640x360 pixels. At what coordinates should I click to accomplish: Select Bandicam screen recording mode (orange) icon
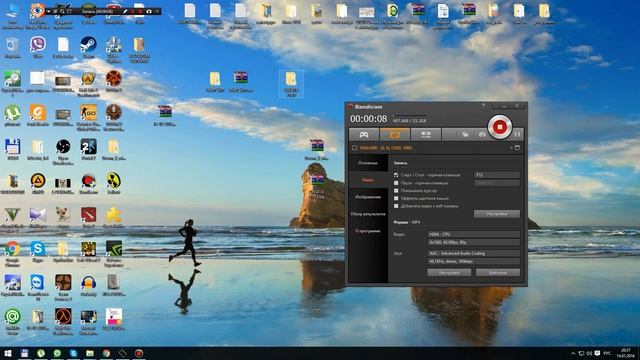click(395, 134)
